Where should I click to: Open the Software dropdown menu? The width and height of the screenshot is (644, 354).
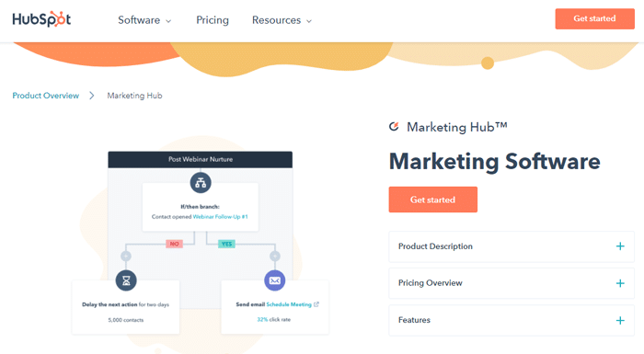144,20
